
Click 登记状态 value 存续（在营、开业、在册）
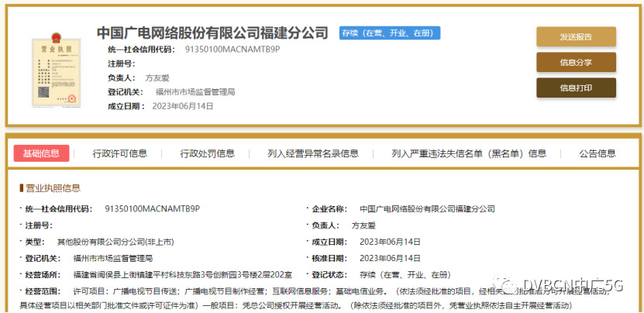pos(405,275)
